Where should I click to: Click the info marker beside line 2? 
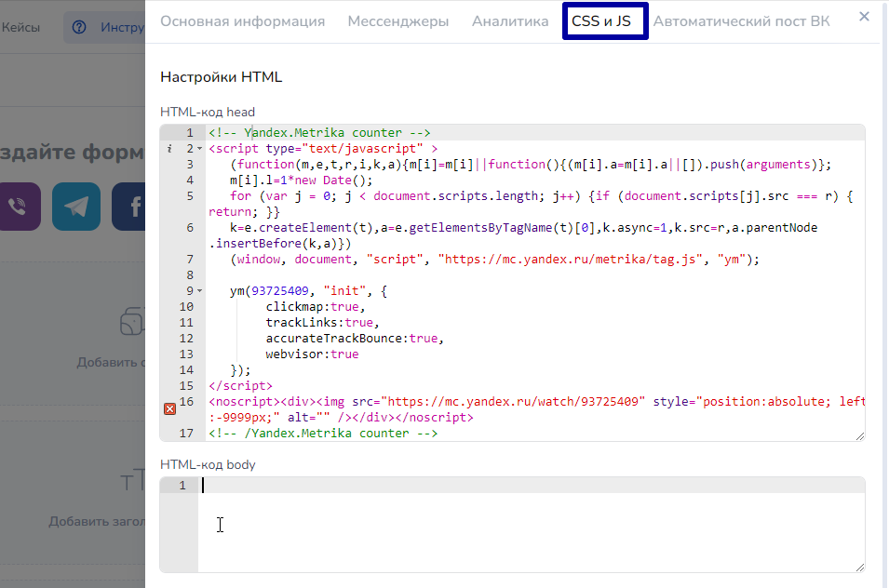169,149
